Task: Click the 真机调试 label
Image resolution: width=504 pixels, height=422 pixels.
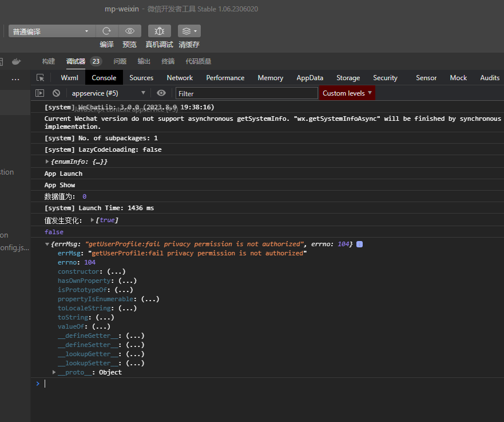Action: click(x=160, y=45)
